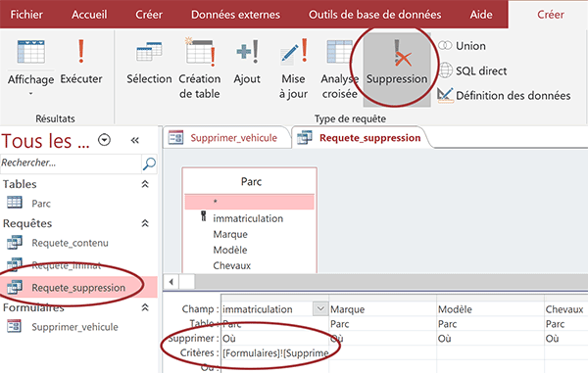The height and width of the screenshot is (373, 588).
Task: Select immatriculation field in Parc table
Action: point(248,218)
